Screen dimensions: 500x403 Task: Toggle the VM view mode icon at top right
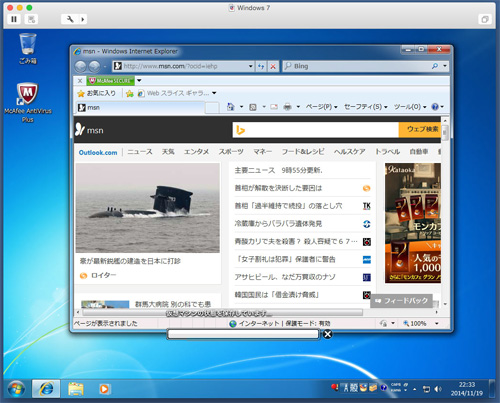(x=485, y=19)
